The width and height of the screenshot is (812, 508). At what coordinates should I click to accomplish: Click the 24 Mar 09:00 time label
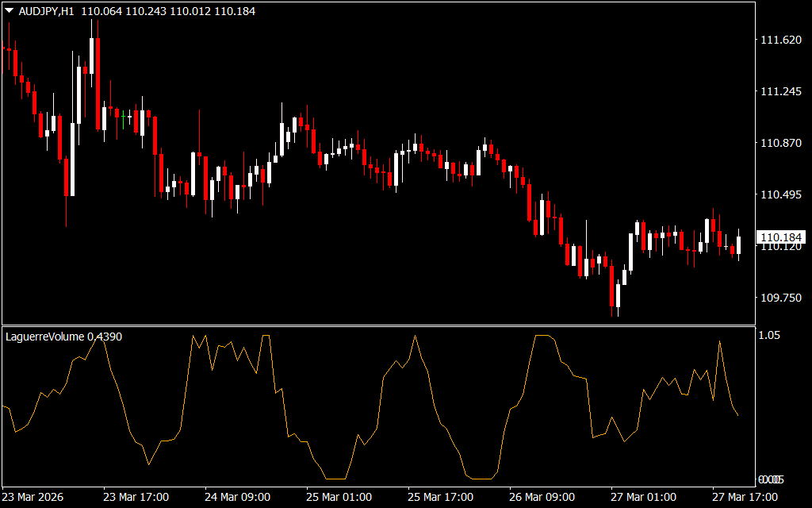click(x=237, y=497)
